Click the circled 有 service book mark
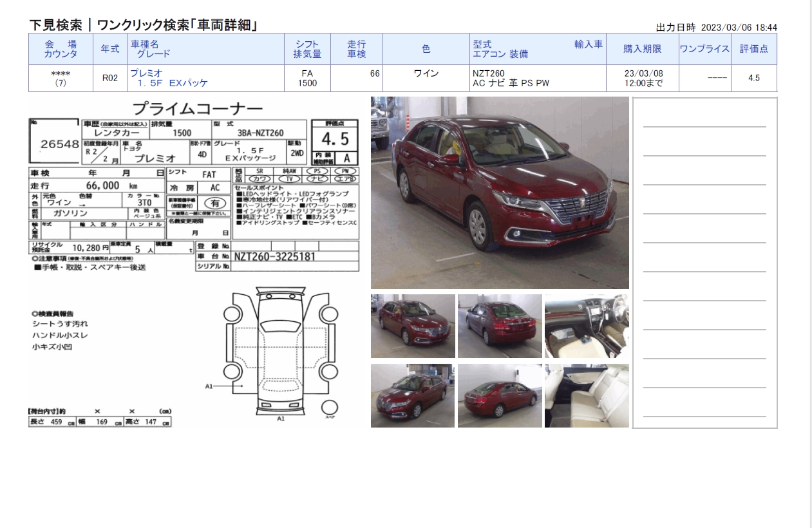 215,203
